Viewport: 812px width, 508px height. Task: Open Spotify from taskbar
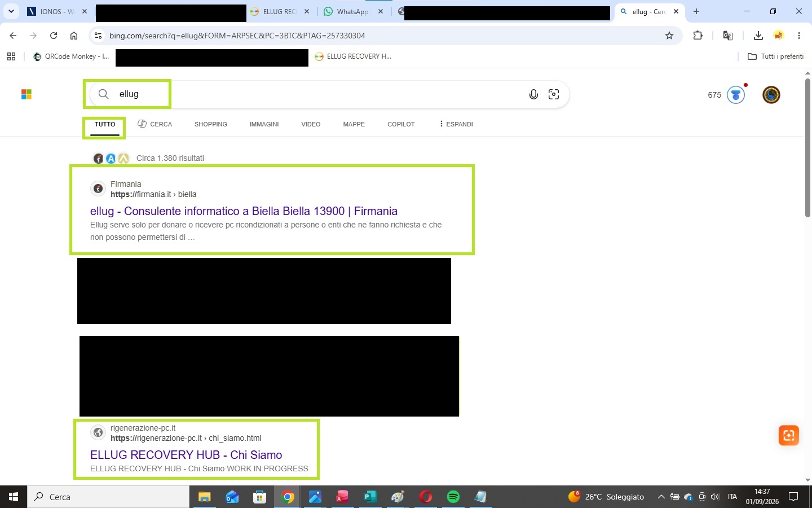click(453, 497)
